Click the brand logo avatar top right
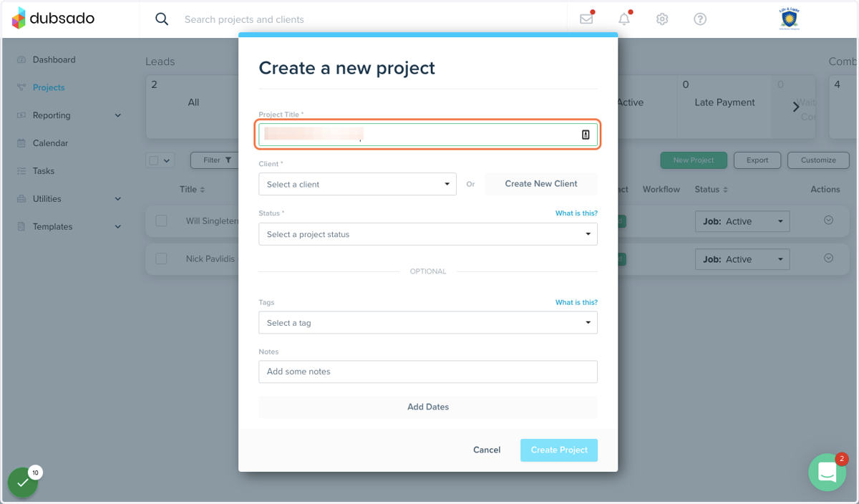Screen dimensions: 859x504 tap(789, 19)
